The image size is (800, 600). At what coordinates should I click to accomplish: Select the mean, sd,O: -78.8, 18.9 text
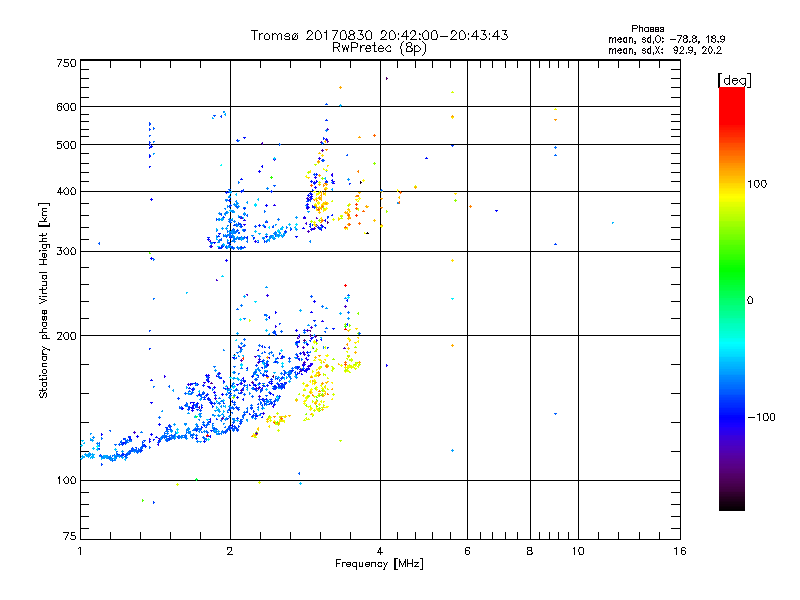tap(666, 39)
